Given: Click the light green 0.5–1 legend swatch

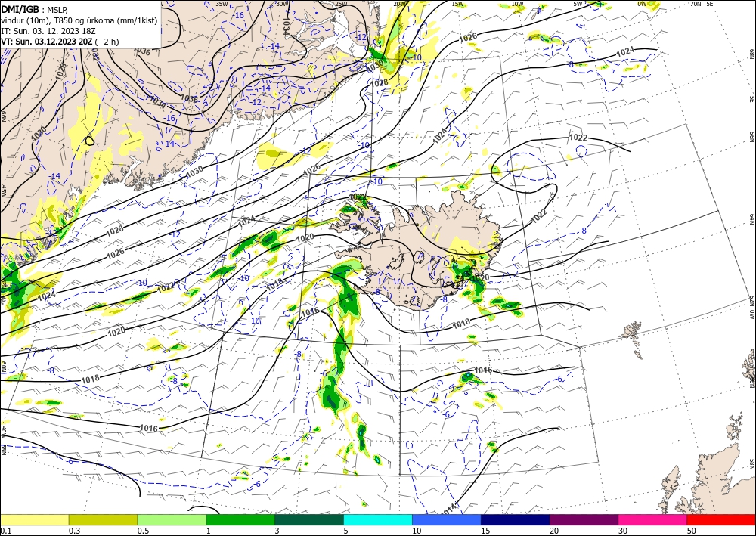Looking at the screenshot, I should tap(172, 519).
